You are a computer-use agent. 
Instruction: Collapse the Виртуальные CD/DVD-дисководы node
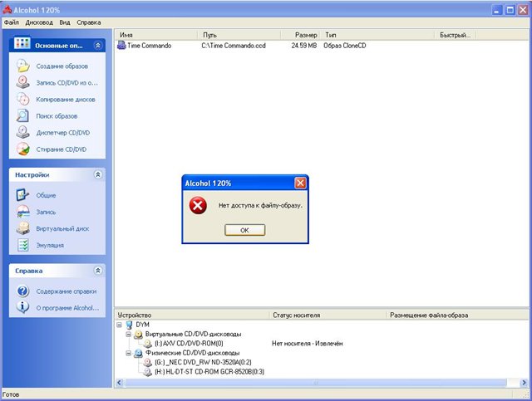[x=128, y=335]
